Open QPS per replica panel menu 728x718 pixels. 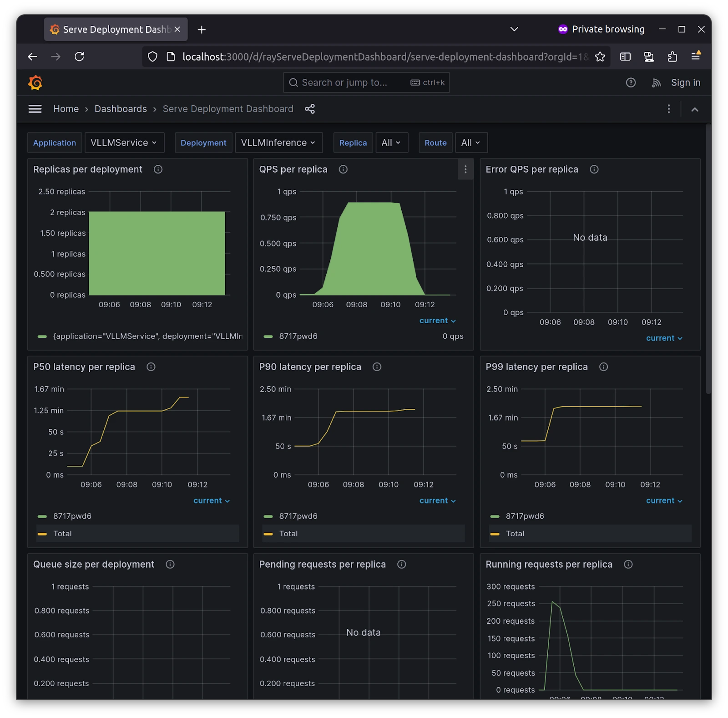tap(465, 169)
